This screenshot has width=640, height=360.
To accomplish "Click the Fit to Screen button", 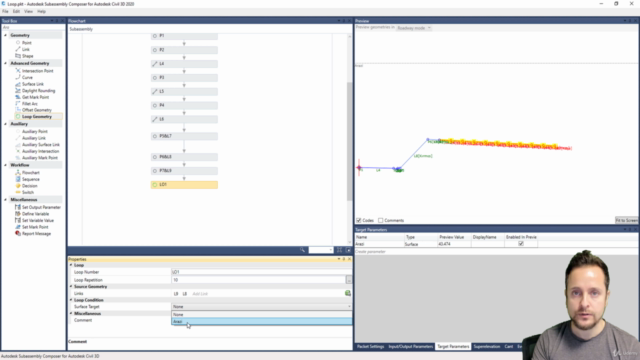I will (626, 220).
